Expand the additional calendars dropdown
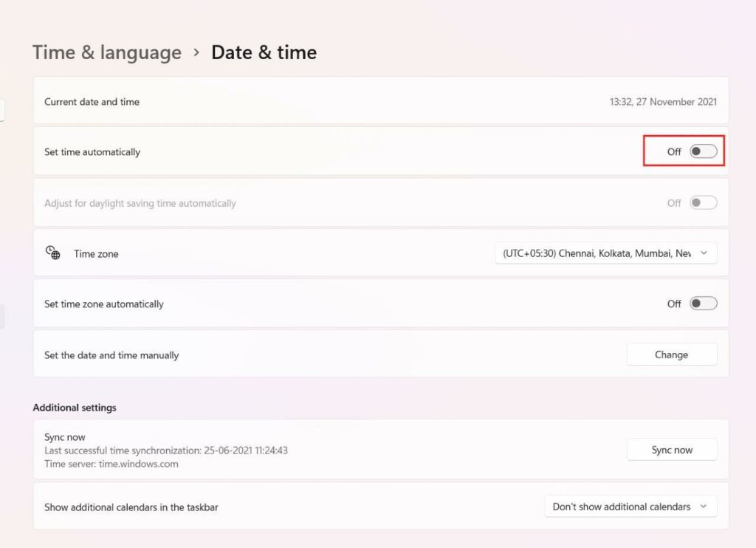The height and width of the screenshot is (548, 756). click(630, 507)
